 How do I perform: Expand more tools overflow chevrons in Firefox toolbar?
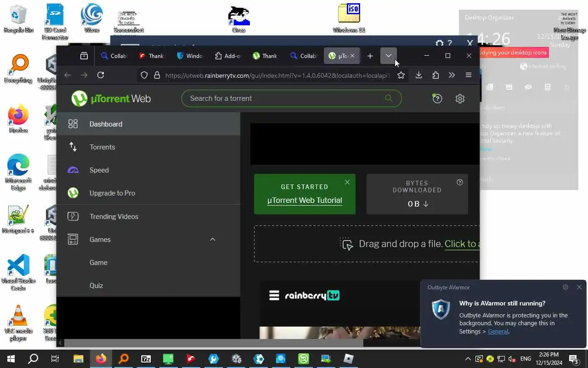pos(452,75)
